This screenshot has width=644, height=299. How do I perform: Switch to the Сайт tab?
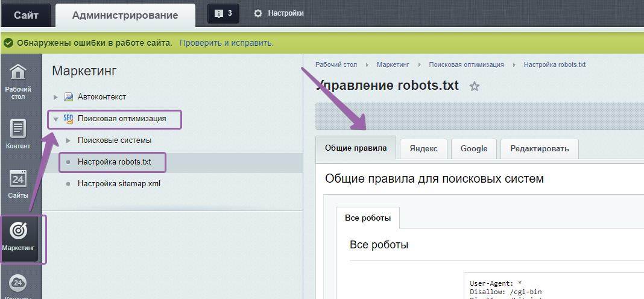coord(26,15)
